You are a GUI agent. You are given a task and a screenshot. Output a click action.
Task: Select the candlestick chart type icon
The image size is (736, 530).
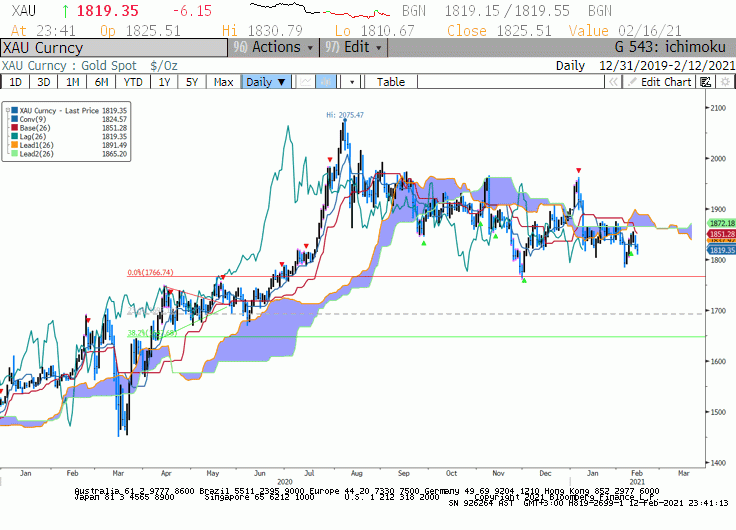coord(325,82)
